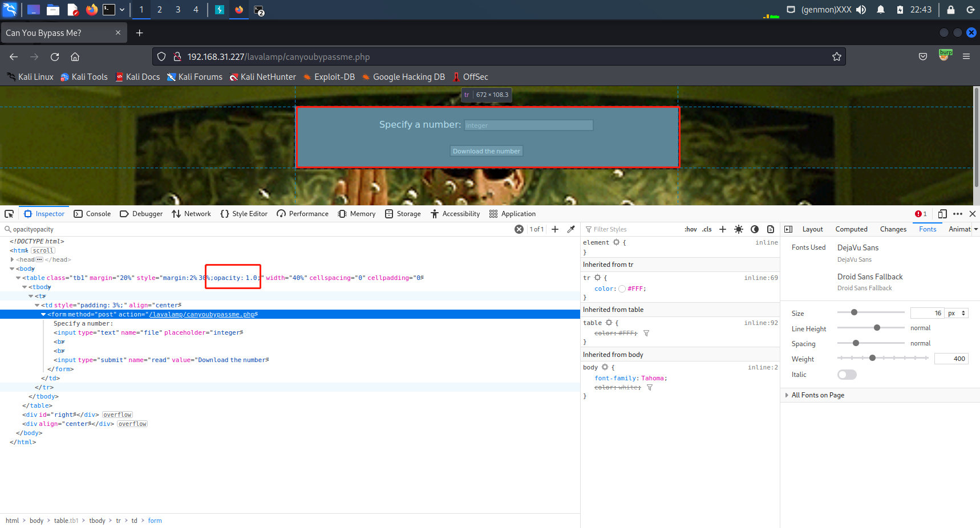Image resolution: width=980 pixels, height=528 pixels.
Task: Adjust the font Size slider
Action: point(870,312)
